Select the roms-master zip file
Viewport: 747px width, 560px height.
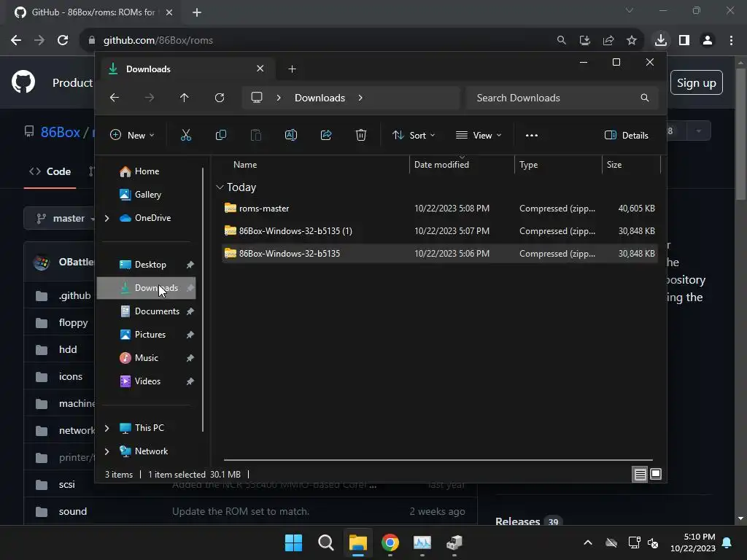click(x=440, y=208)
